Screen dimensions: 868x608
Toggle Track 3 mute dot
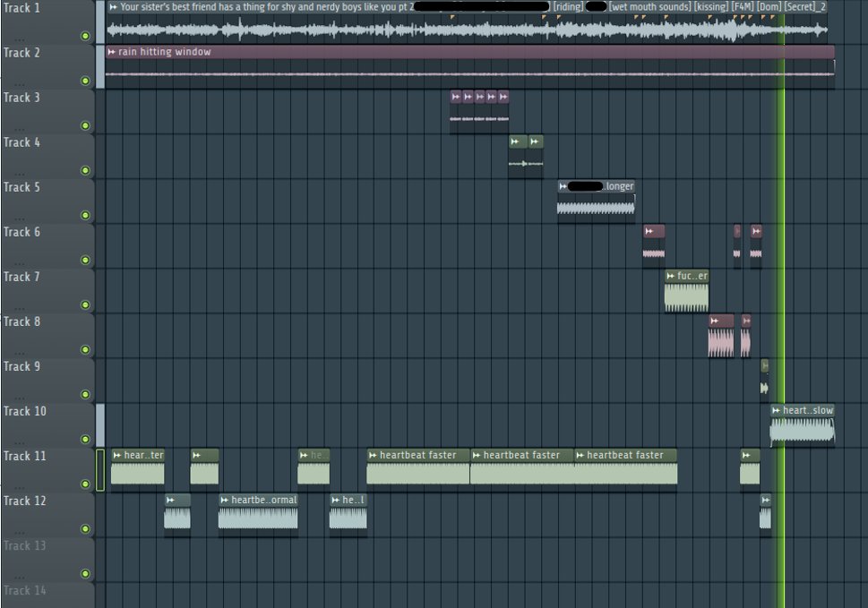pos(85,125)
